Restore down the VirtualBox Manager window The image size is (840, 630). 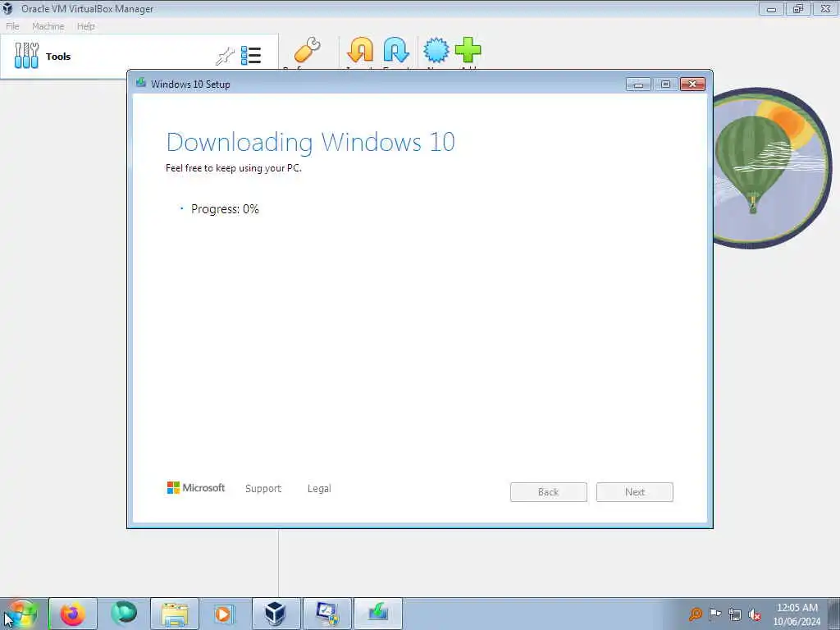point(798,8)
